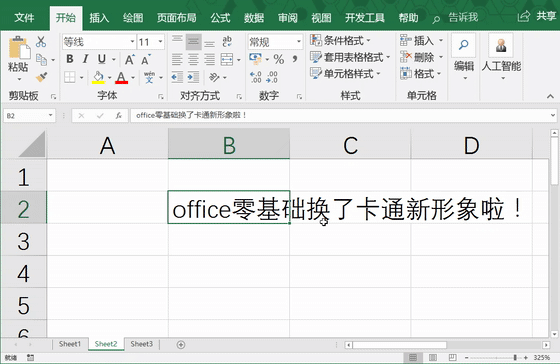Open the number format 常规 dropdown
Screen dimensions: 560x364
[299, 42]
